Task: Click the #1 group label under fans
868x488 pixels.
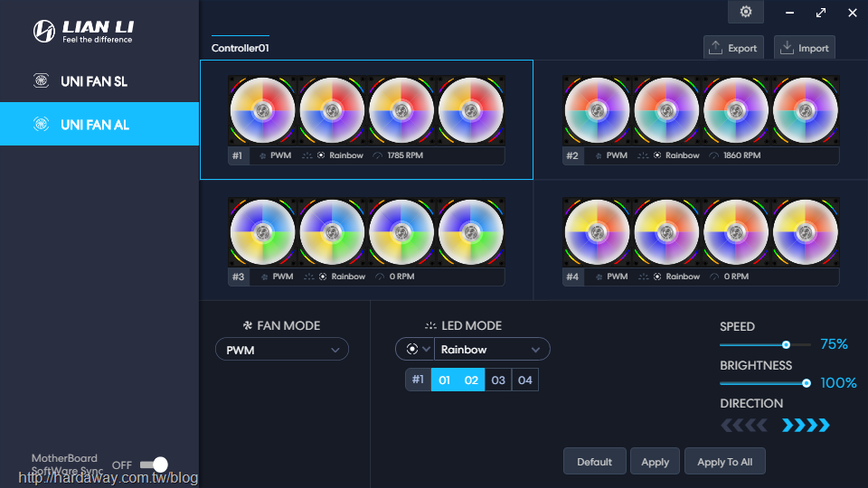Action: (x=238, y=155)
